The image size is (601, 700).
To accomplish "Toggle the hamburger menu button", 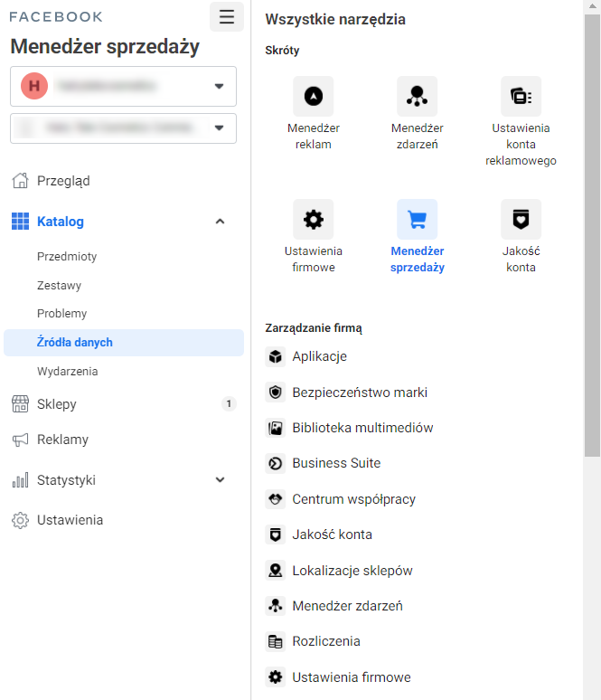I will 227,17.
